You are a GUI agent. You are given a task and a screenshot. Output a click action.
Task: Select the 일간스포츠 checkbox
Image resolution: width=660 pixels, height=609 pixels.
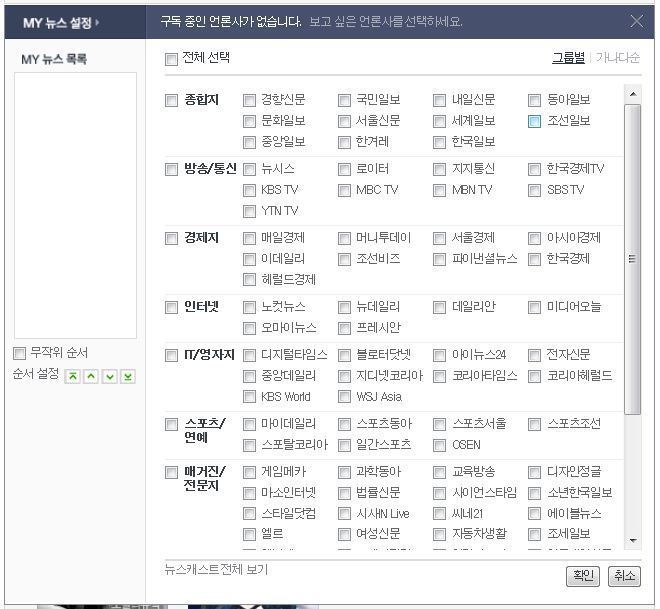[345, 446]
